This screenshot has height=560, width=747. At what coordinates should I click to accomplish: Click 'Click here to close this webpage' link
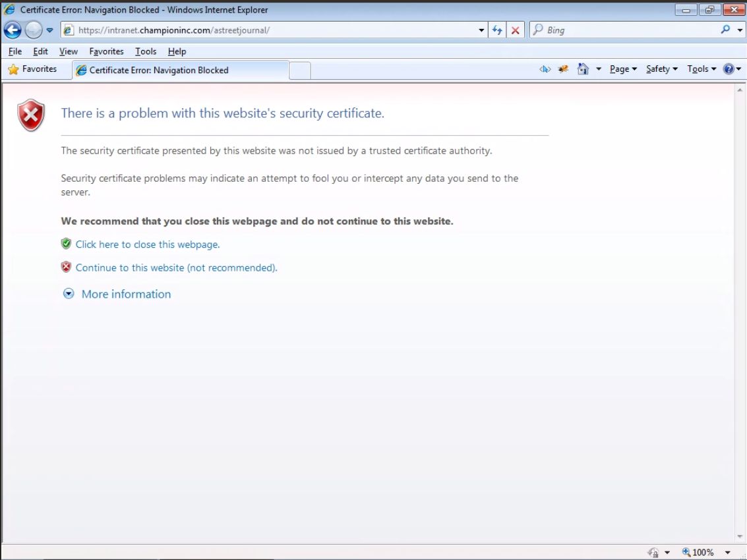pos(148,244)
